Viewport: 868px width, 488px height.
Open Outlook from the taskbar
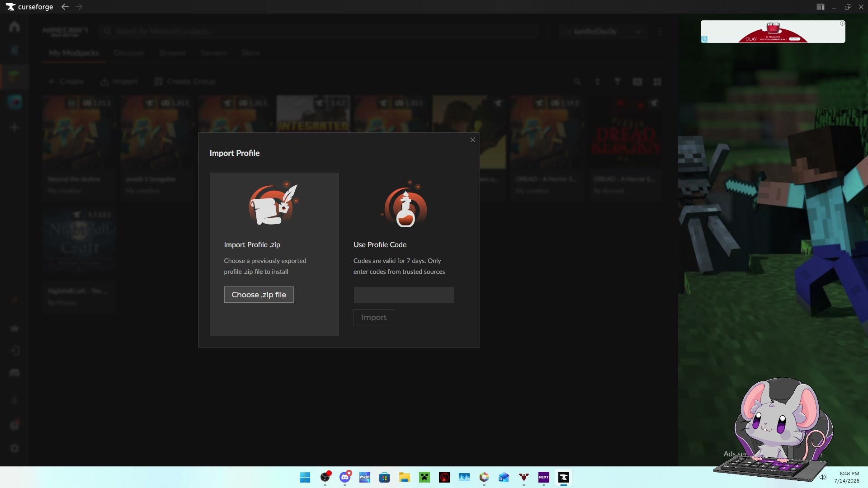point(504,478)
